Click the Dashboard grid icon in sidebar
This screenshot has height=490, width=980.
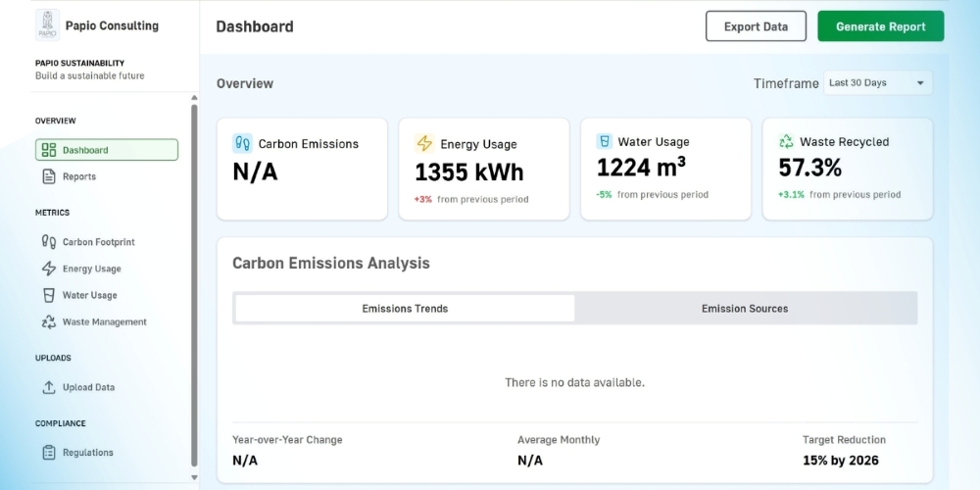click(x=49, y=150)
